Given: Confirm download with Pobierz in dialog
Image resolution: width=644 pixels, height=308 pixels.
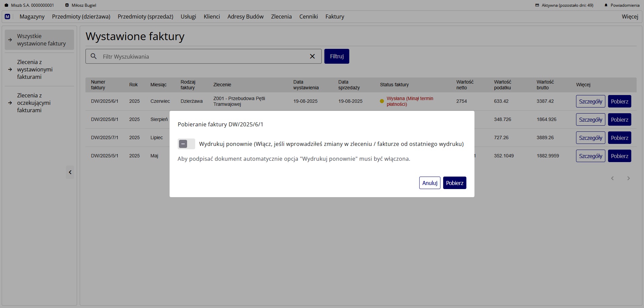Looking at the screenshot, I should click(454, 183).
